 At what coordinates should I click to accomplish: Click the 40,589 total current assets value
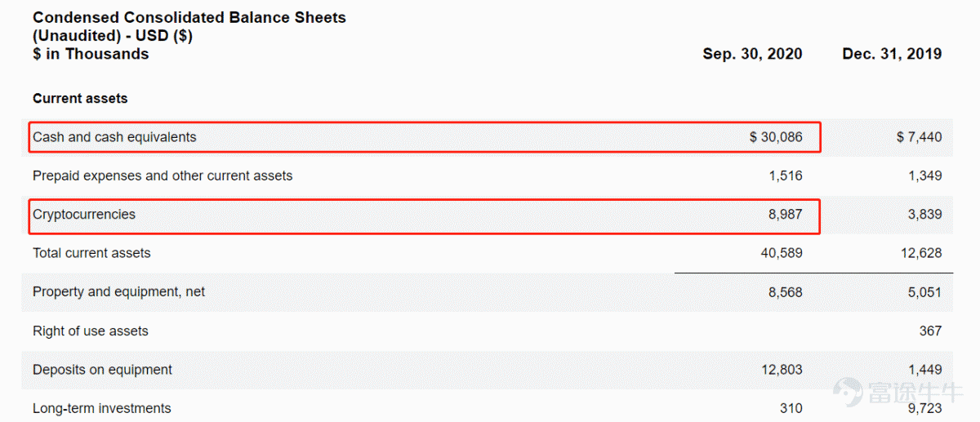click(782, 253)
